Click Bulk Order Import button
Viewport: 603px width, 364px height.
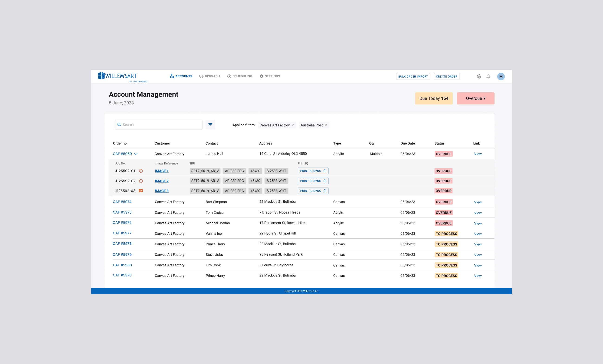click(x=413, y=77)
